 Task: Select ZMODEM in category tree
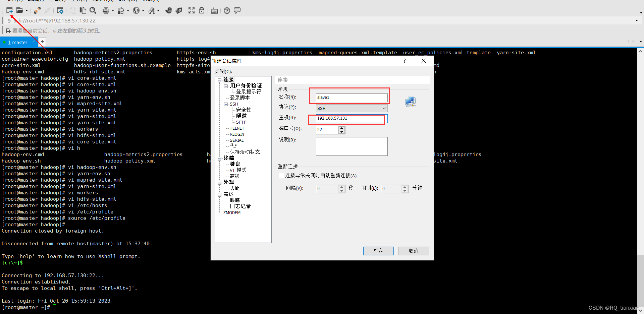pos(232,213)
